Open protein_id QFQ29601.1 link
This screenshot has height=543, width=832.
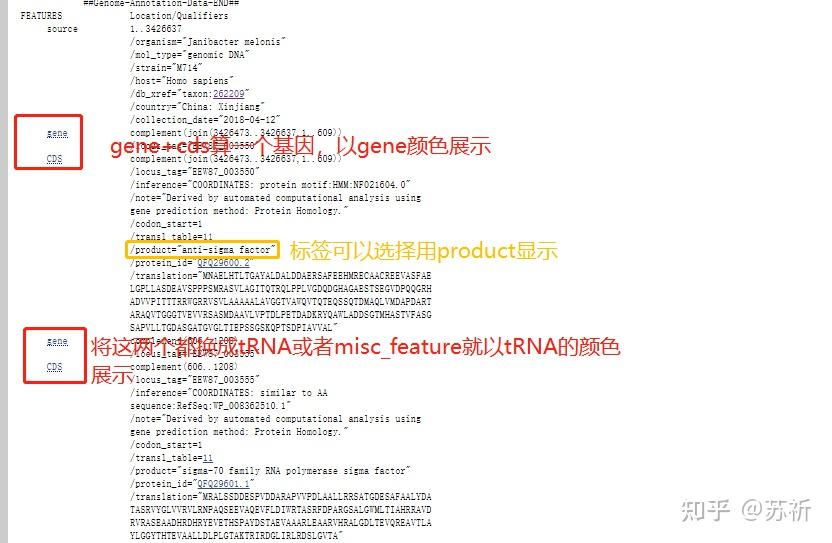click(223, 484)
